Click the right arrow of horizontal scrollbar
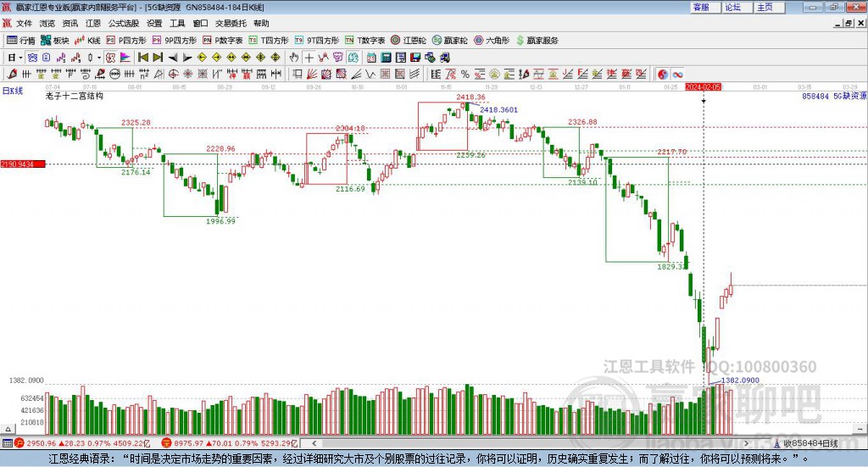The width and height of the screenshot is (868, 467). pos(746,443)
